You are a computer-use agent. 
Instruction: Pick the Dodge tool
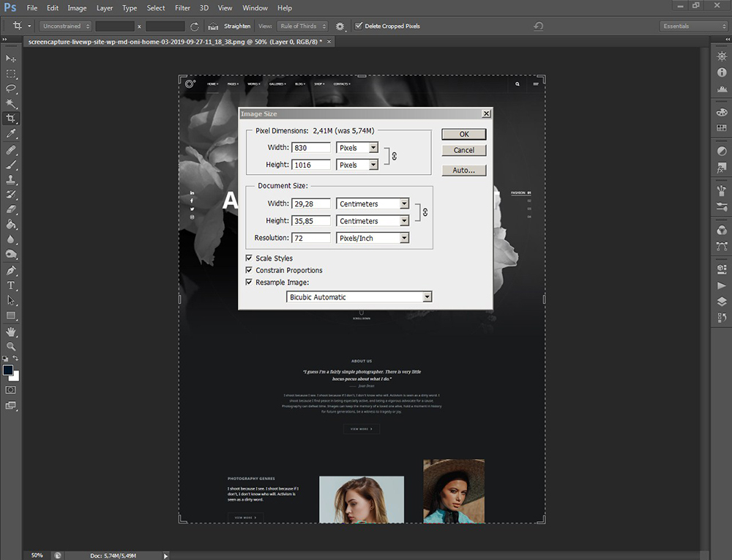pyautogui.click(x=10, y=254)
